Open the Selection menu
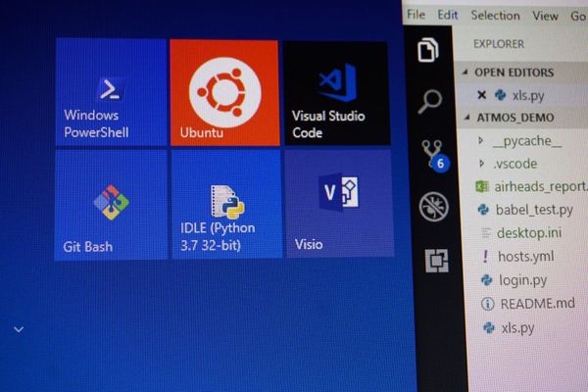 tap(495, 16)
